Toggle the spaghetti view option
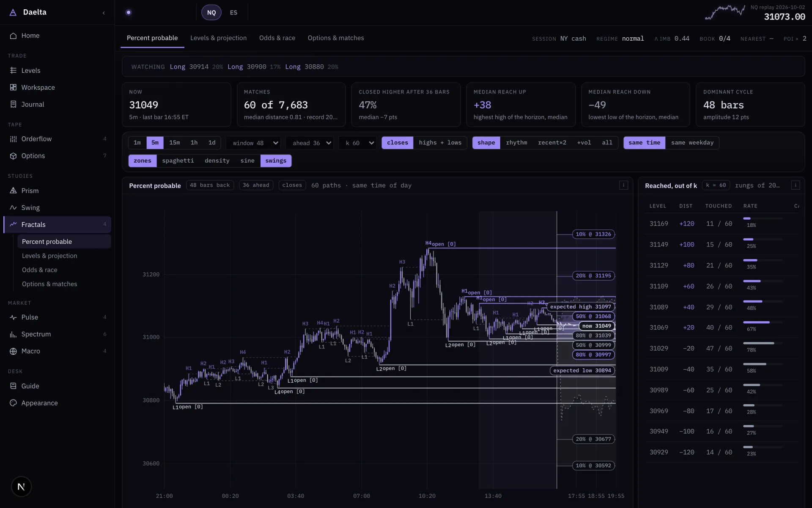The image size is (812, 508). [178, 161]
